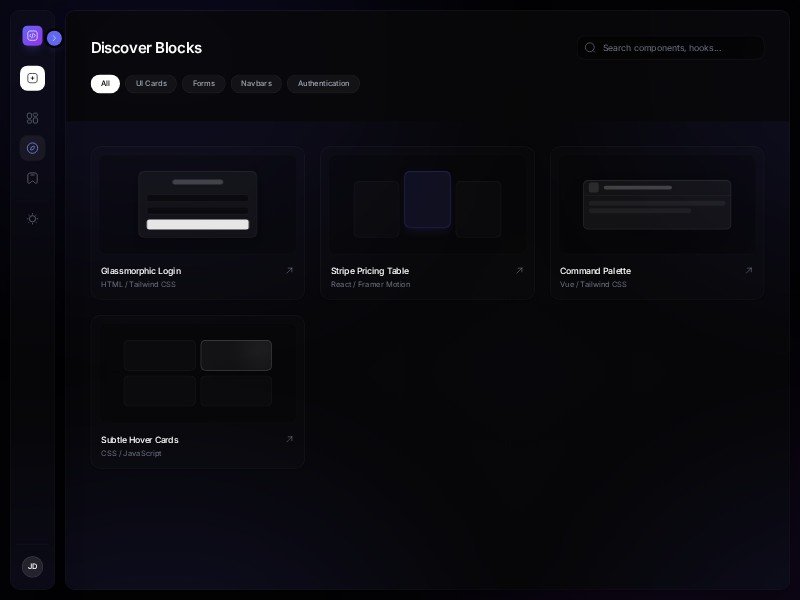This screenshot has height=600, width=800.
Task: Select the compass discover icon
Action: click(32, 148)
